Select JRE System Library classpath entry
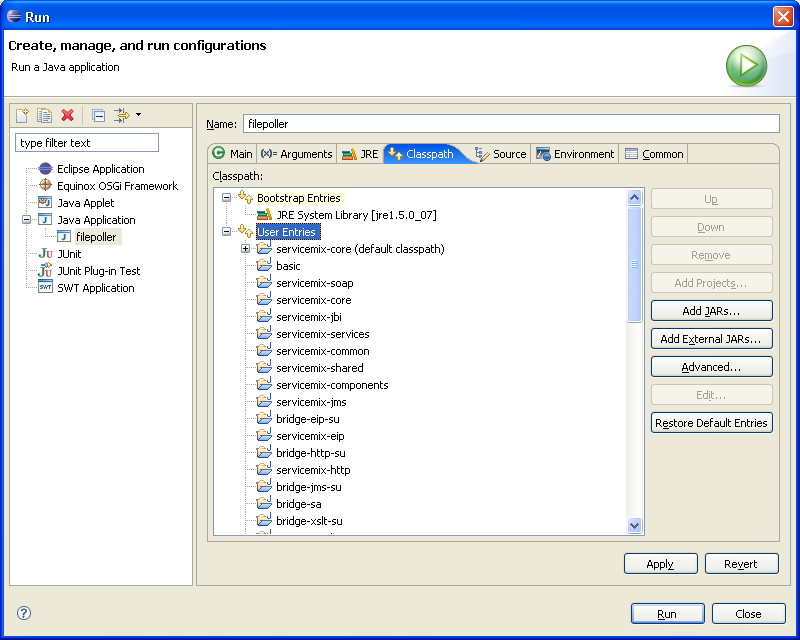The image size is (800, 640). pos(355,215)
